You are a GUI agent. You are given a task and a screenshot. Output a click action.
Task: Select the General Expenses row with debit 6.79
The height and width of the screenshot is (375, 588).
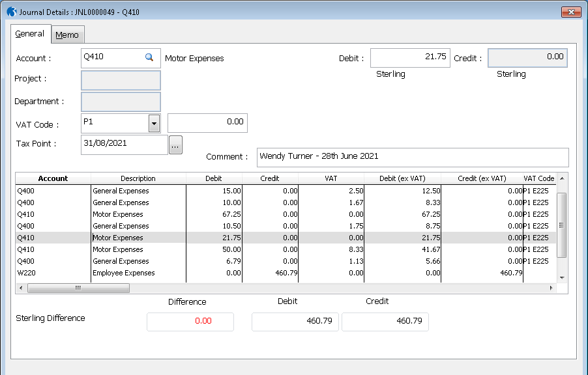(286, 261)
